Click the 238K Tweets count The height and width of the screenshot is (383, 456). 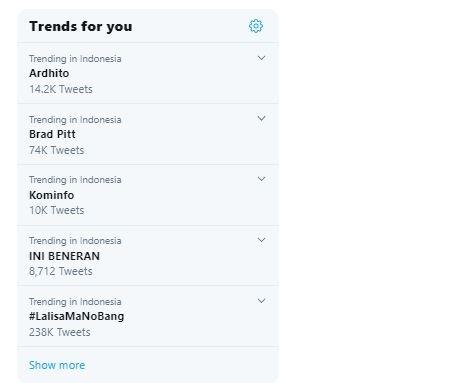tap(60, 332)
